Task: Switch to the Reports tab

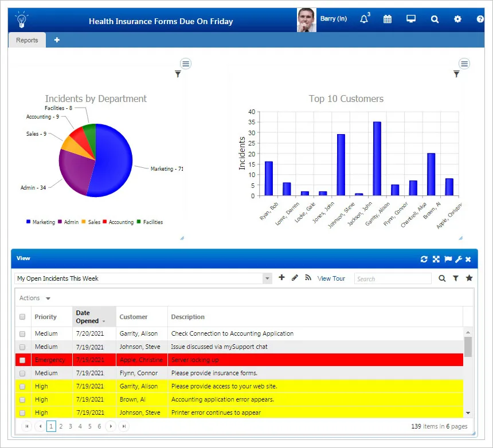Action: coord(27,40)
